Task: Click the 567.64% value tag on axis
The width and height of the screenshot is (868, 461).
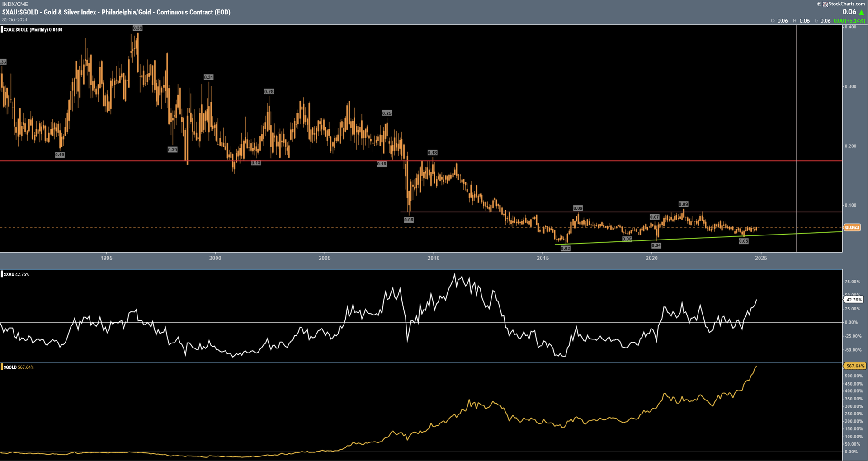Action: tap(854, 367)
